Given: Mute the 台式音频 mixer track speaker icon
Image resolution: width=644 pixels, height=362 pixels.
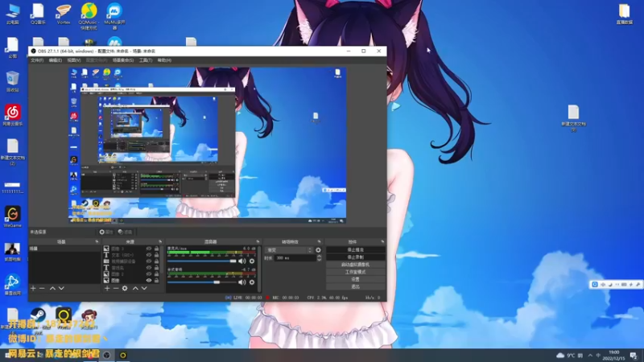Looking at the screenshot, I should [x=242, y=282].
